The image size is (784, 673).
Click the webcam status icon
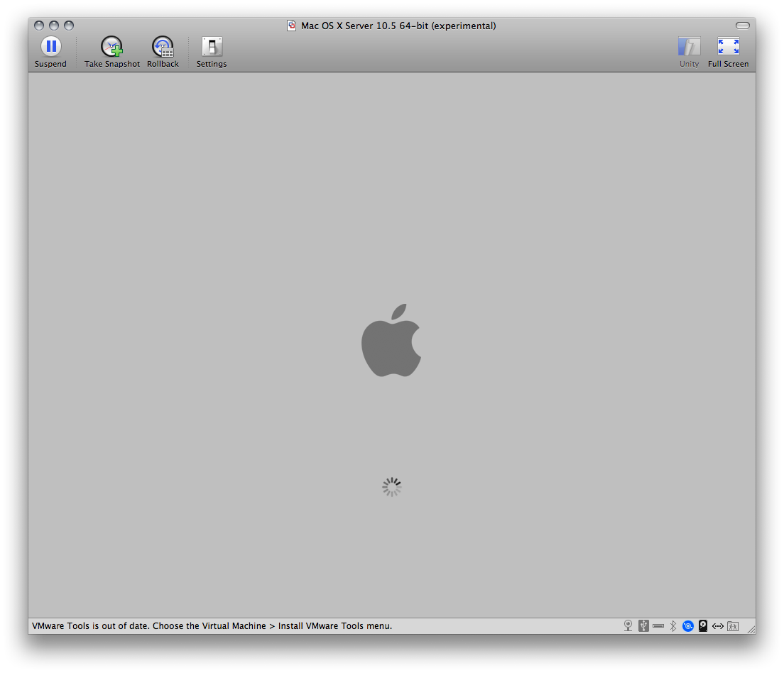(628, 625)
